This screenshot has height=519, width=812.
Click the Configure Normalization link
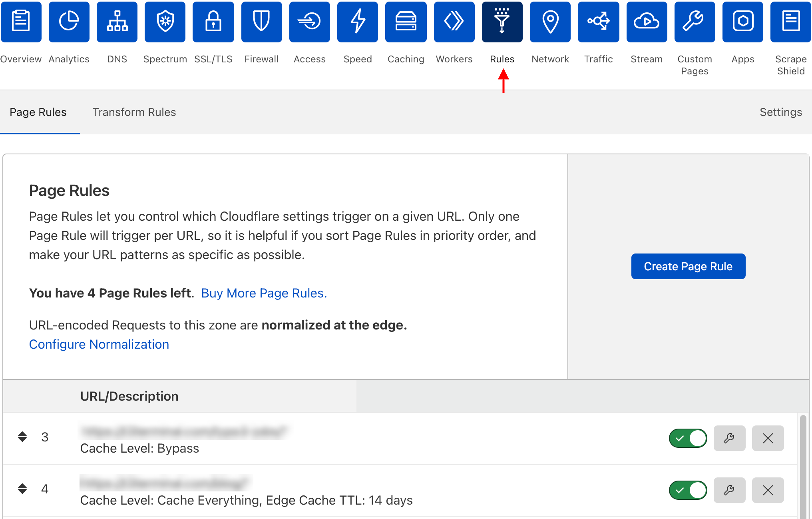(x=99, y=344)
